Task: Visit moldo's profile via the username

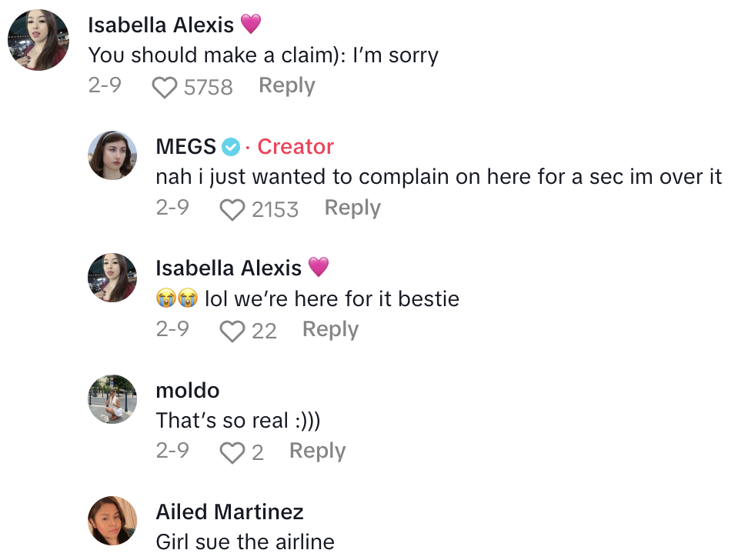Action: pyautogui.click(x=188, y=390)
